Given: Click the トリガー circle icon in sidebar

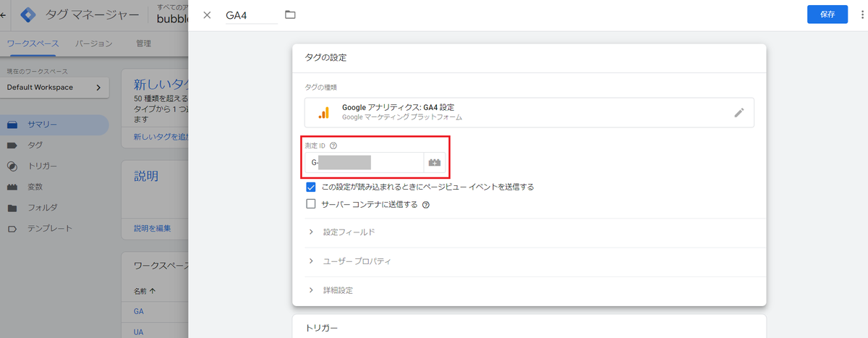Looking at the screenshot, I should (12, 166).
